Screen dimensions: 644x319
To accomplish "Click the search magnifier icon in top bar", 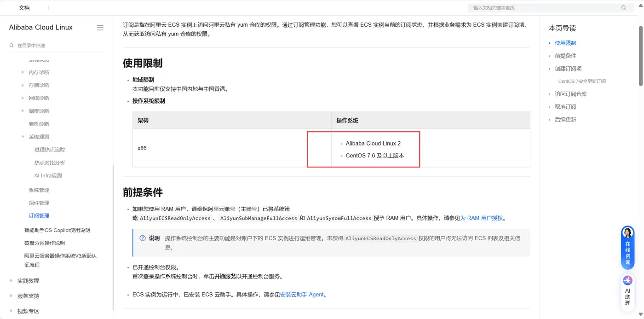I will (x=624, y=8).
